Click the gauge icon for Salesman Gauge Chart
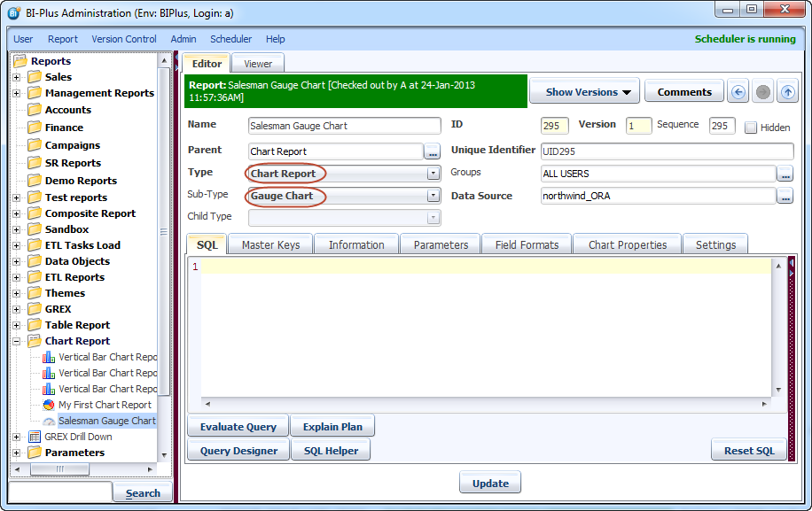Viewport: 812px width, 511px height. click(x=49, y=422)
